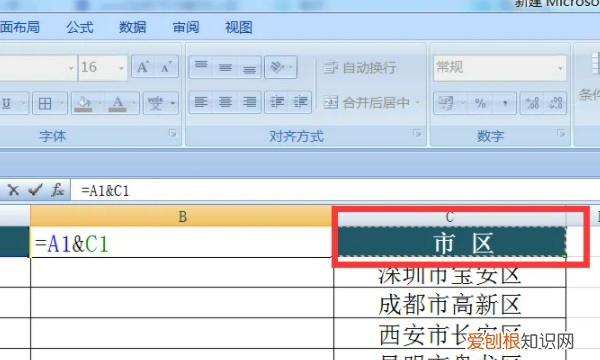Center text horizontally in the cell
Viewport: 600px width, 360px height.
coord(225,102)
